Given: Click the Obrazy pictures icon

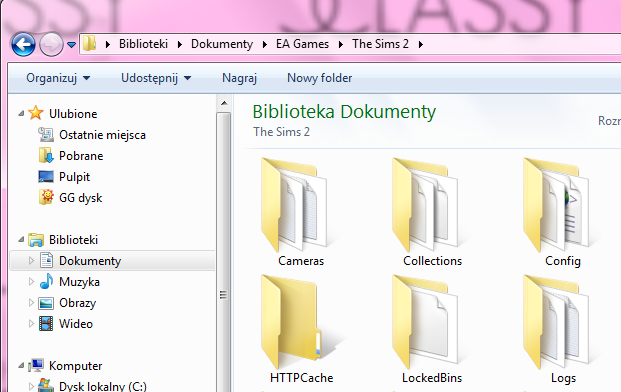Looking at the screenshot, I should click(46, 303).
